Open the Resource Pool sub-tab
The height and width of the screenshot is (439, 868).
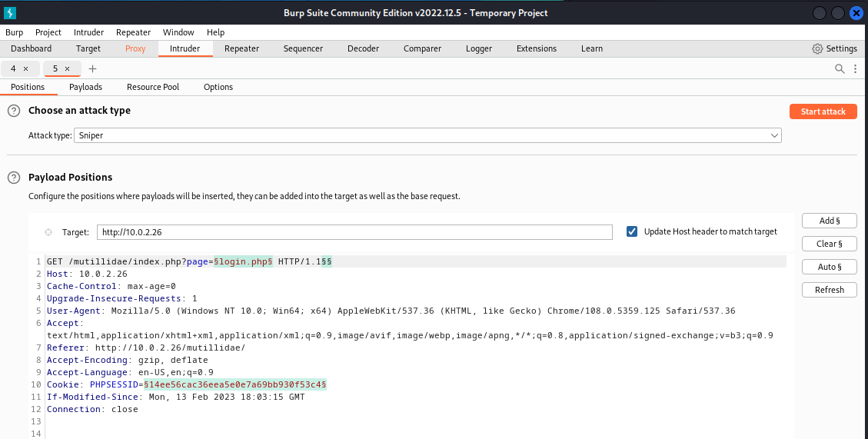point(153,87)
